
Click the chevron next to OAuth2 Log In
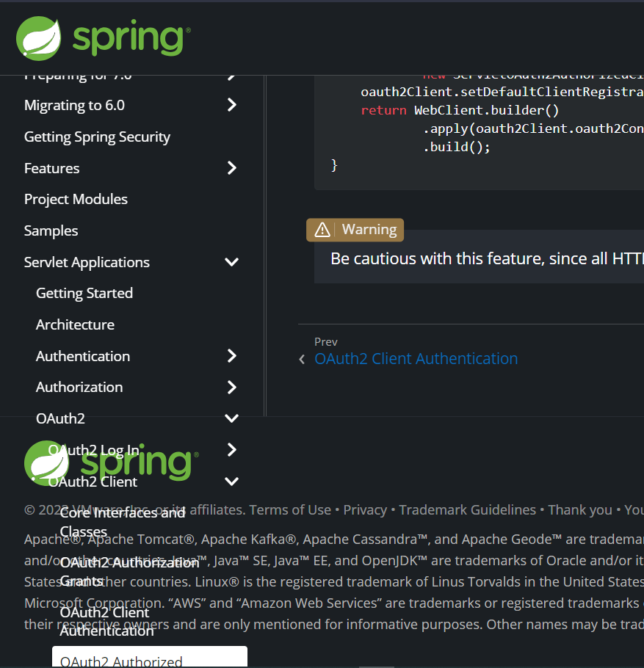[x=231, y=449]
